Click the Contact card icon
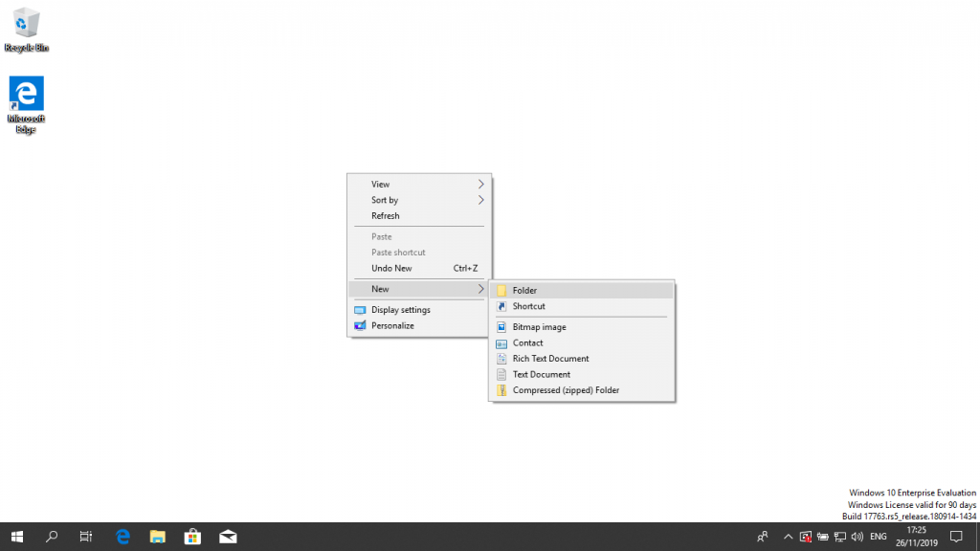The width and height of the screenshot is (980, 551). 501,343
